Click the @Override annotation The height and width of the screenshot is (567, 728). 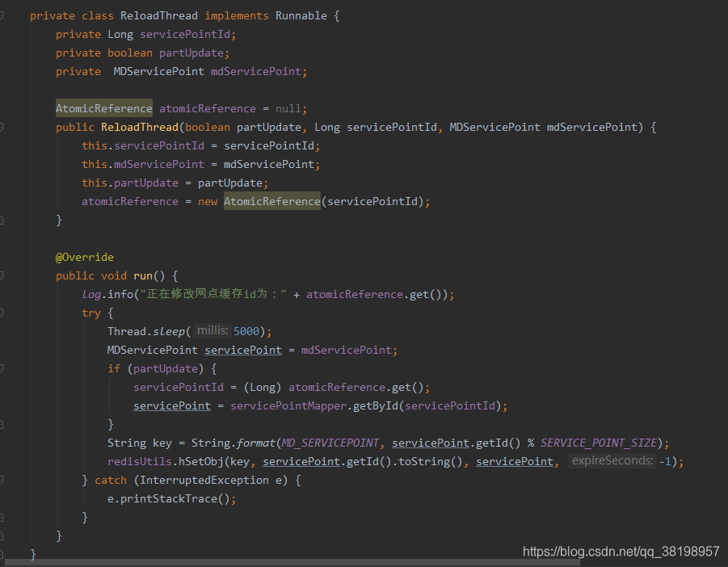[85, 257]
